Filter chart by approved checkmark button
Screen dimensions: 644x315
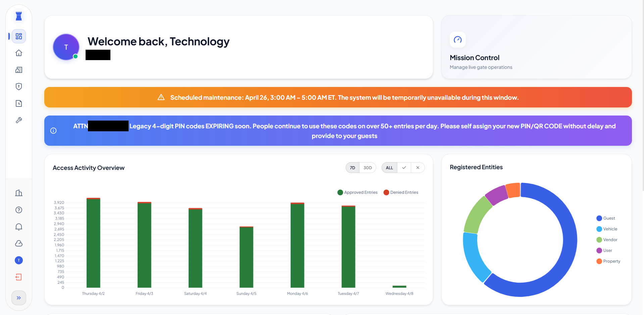click(404, 168)
